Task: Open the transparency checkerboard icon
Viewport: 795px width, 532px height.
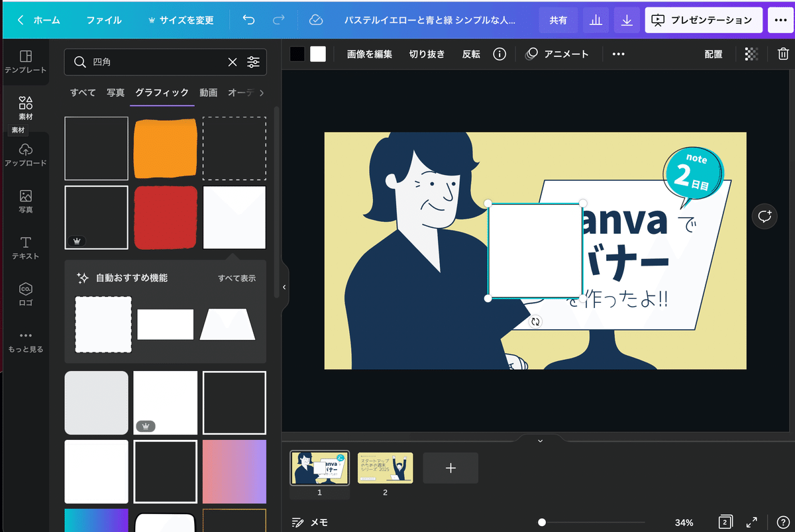Action: [751, 54]
